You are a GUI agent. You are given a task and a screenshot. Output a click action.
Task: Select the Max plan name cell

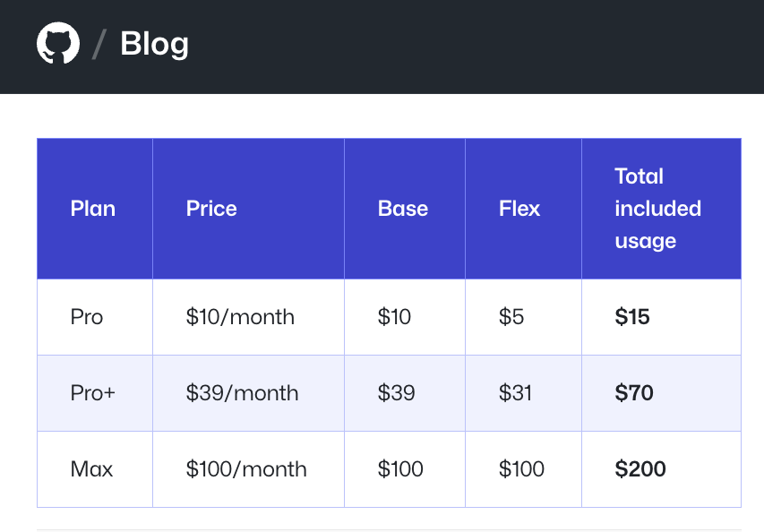click(95, 469)
